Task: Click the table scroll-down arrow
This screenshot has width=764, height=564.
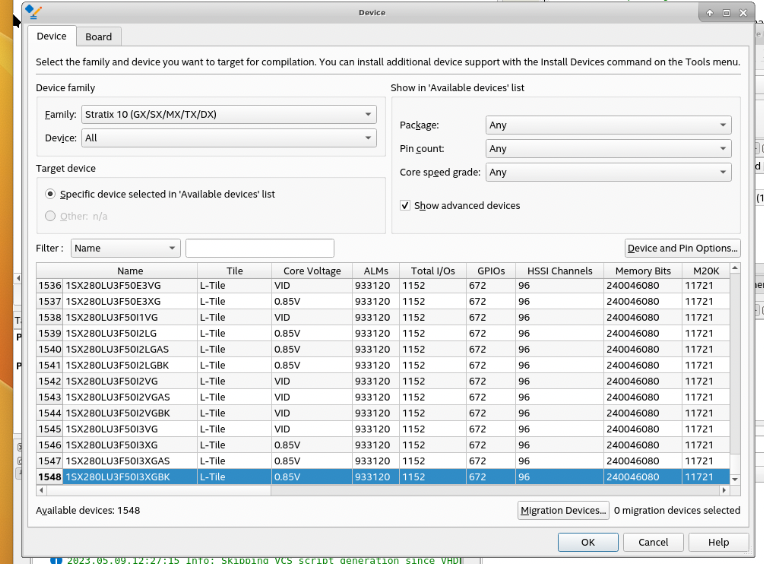Action: tap(735, 479)
